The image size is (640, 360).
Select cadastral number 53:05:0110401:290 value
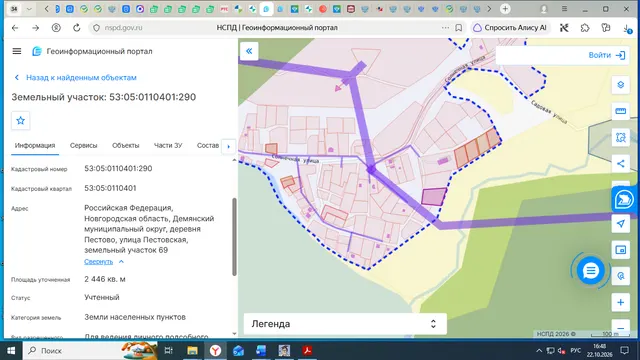pos(118,169)
